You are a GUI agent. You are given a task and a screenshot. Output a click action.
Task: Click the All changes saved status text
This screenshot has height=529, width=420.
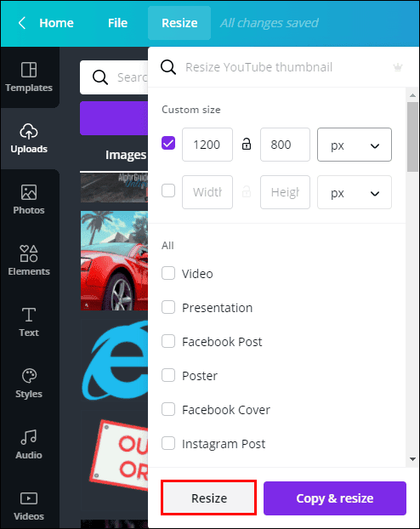(x=270, y=23)
